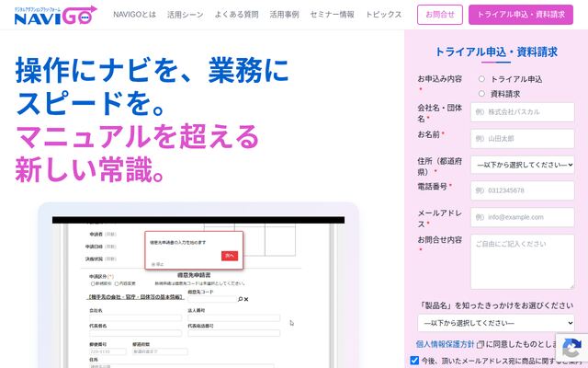The width and height of the screenshot is (588, 368).
Task: Open セミナー情報 in the navigation
Action: click(x=333, y=15)
